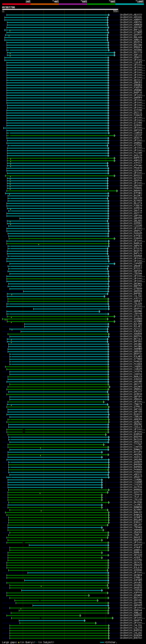Click the cyan ~100% legend color segment
The width and height of the screenshot is (146, 644).
click(x=130, y=4)
